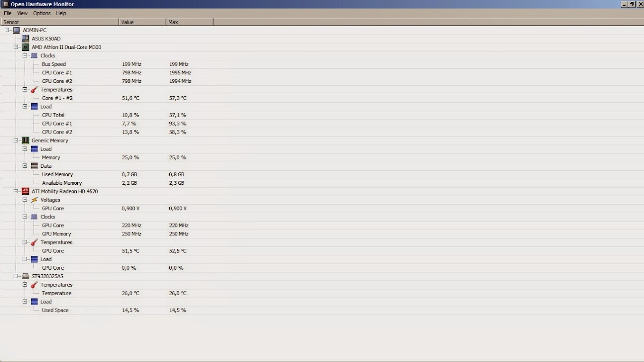
Task: Click the 26,0 °C drive temperature value
Action: coord(130,293)
